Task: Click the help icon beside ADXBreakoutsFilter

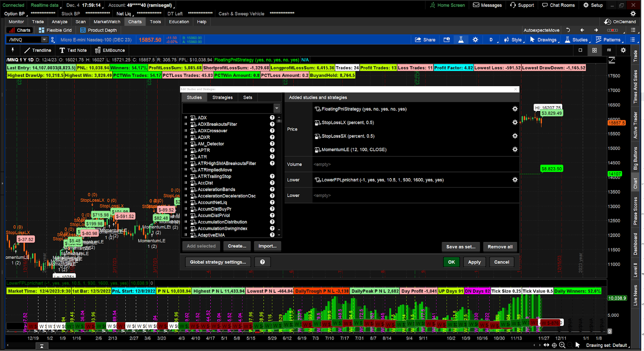Action: [x=272, y=124]
